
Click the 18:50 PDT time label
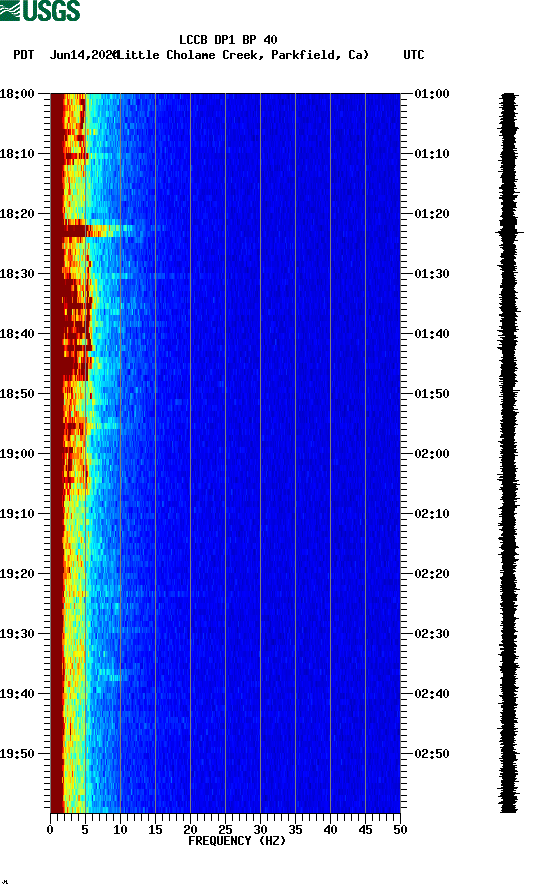point(17,394)
